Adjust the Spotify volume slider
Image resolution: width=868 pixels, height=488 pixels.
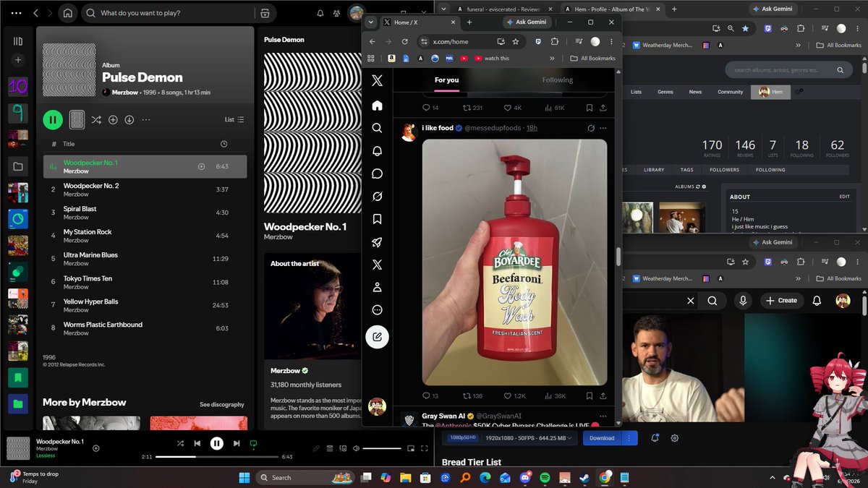382,449
